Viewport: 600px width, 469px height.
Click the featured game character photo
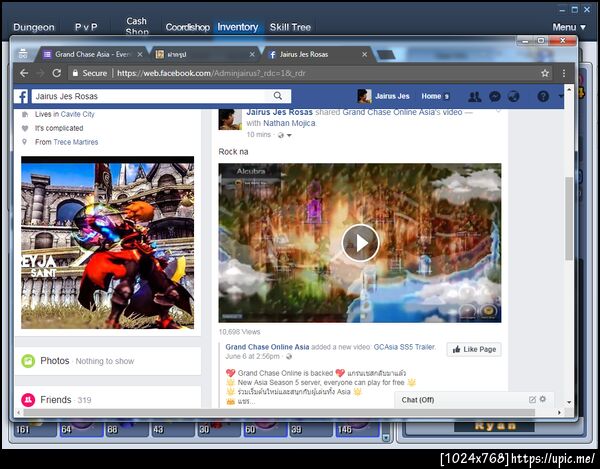point(108,243)
